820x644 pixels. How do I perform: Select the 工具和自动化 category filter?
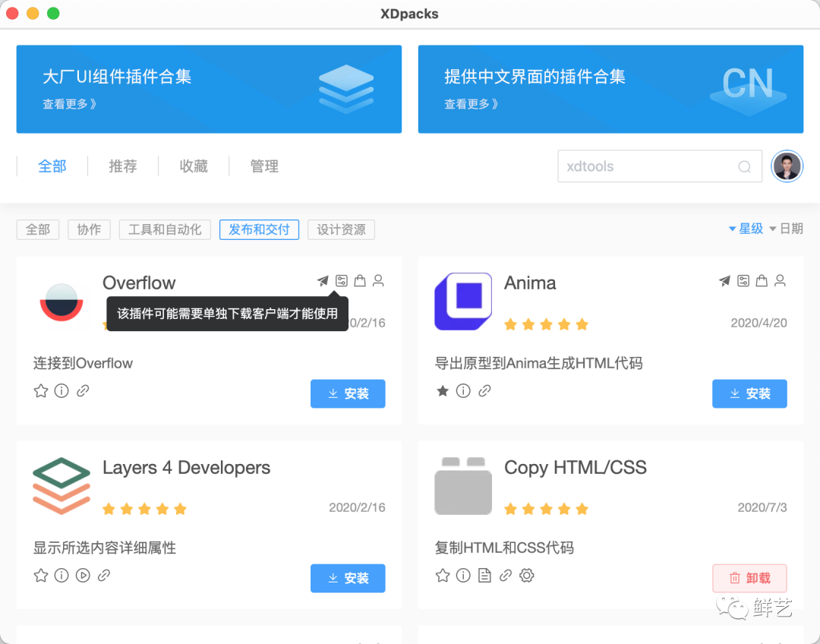pyautogui.click(x=165, y=229)
